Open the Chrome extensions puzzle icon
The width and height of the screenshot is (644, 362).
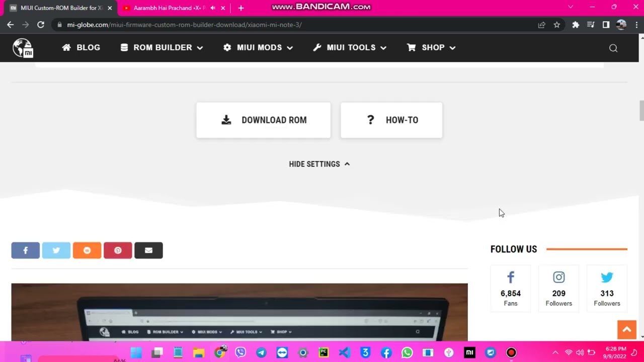point(576,25)
